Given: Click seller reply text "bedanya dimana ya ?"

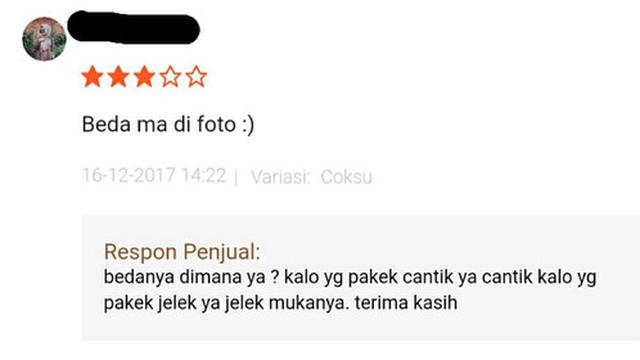Looking at the screenshot, I should (x=191, y=278).
